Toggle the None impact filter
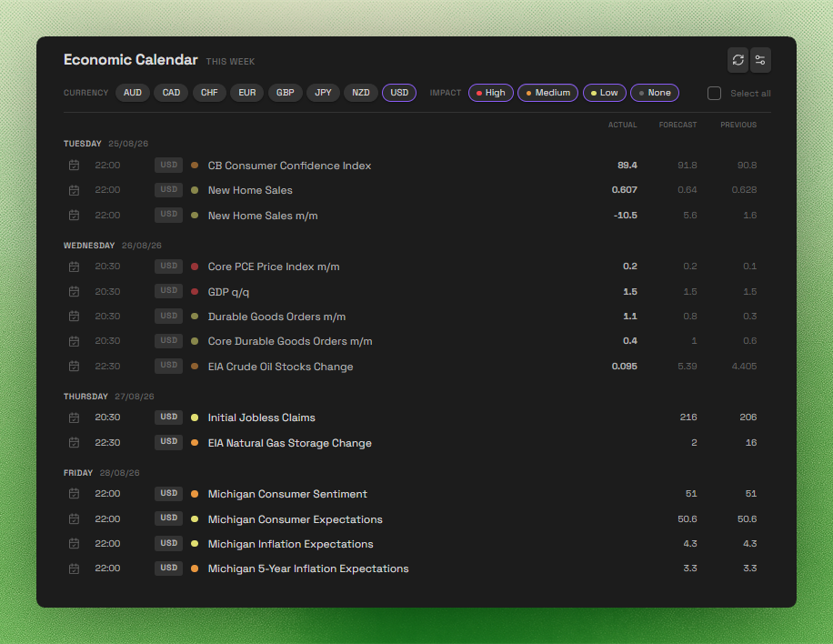The width and height of the screenshot is (833, 644). (x=655, y=93)
